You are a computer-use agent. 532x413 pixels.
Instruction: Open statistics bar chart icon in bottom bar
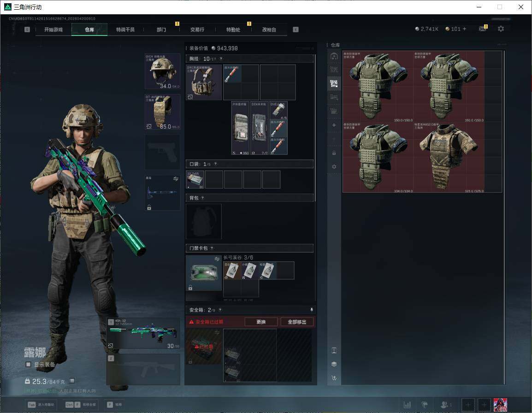click(407, 405)
